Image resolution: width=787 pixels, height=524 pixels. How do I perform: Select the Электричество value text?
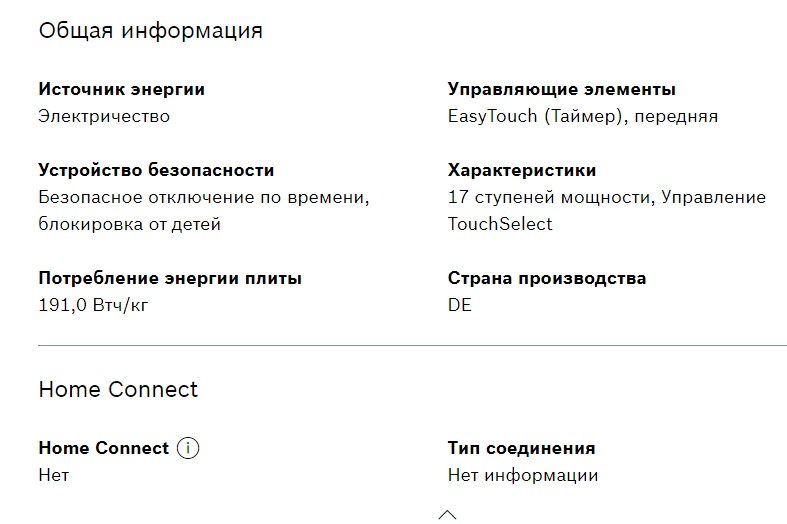(x=104, y=116)
